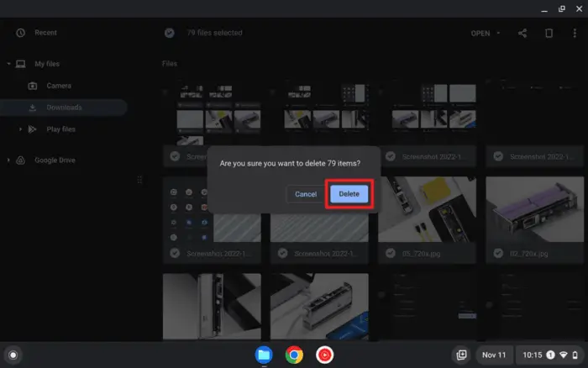Open the Recent section clock icon

point(21,33)
